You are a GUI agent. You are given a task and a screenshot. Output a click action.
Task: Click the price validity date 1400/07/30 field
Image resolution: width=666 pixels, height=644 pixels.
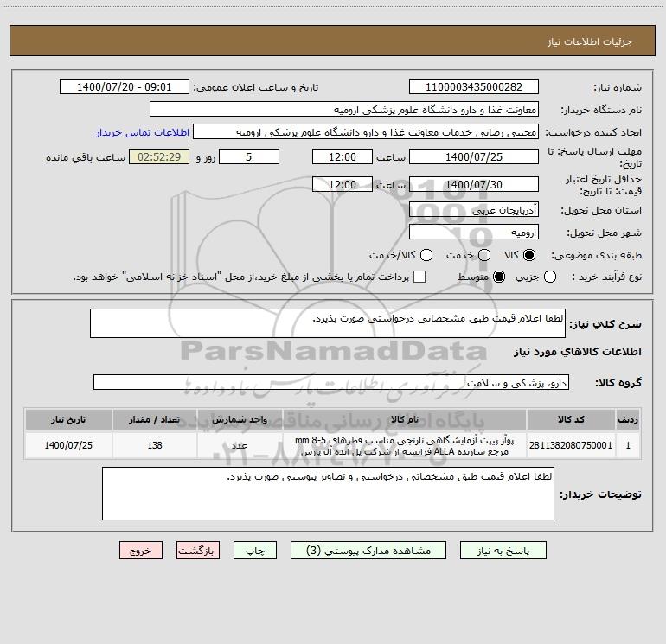point(474,184)
